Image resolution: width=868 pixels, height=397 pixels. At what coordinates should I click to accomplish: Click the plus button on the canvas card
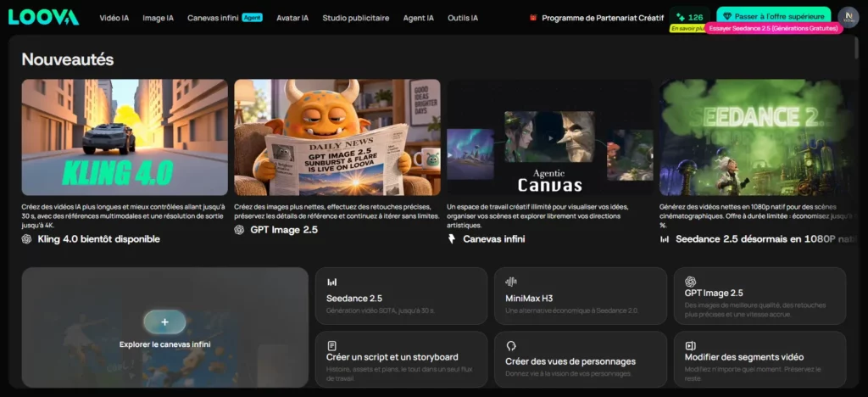[x=164, y=322]
